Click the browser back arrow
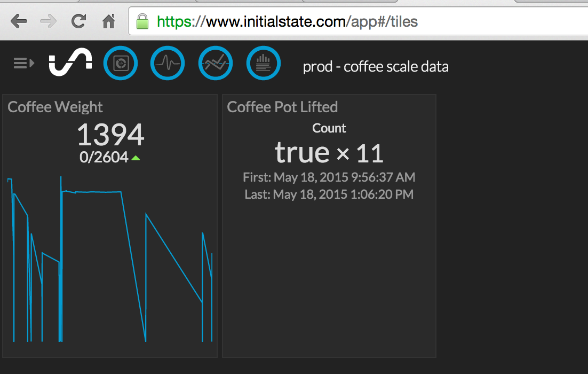This screenshot has width=588, height=374. [x=19, y=21]
